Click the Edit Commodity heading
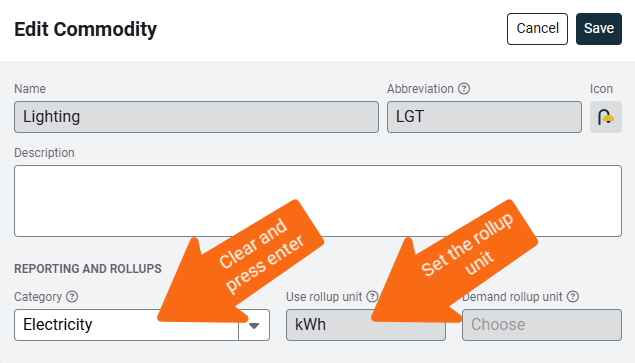Image resolution: width=635 pixels, height=363 pixels. tap(85, 29)
